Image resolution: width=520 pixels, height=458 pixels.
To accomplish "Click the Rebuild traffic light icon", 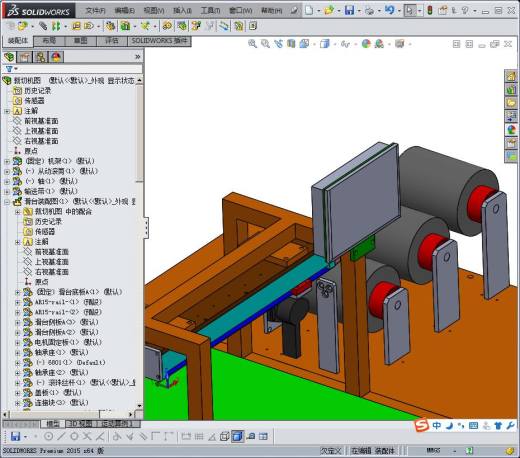I will (430, 10).
